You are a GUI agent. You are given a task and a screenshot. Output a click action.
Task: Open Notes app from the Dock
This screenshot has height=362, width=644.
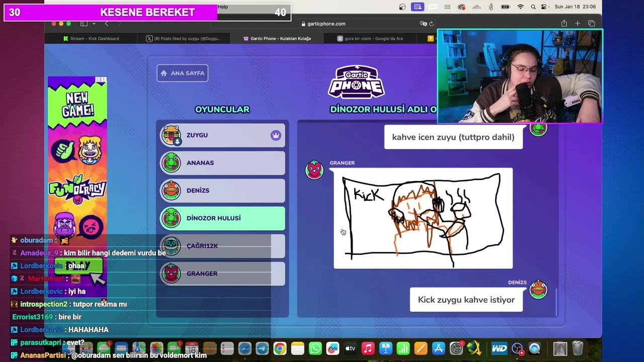pyautogui.click(x=297, y=348)
